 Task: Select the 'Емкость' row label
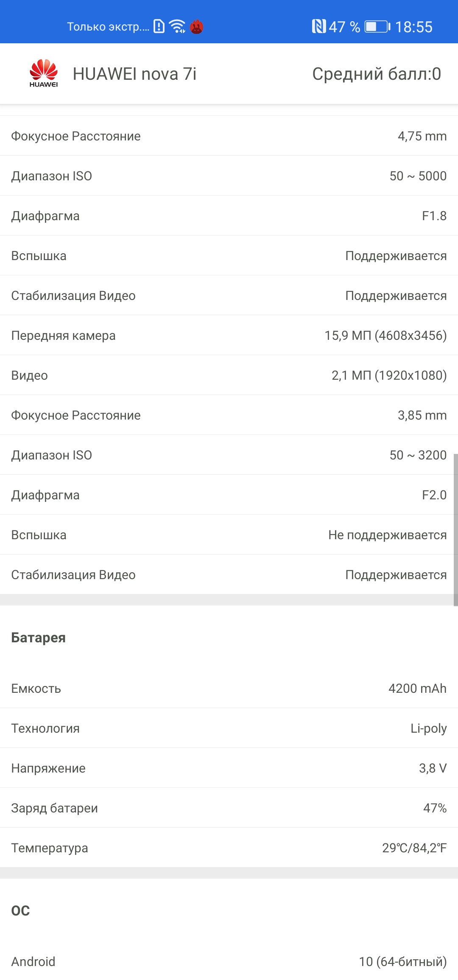pos(36,689)
